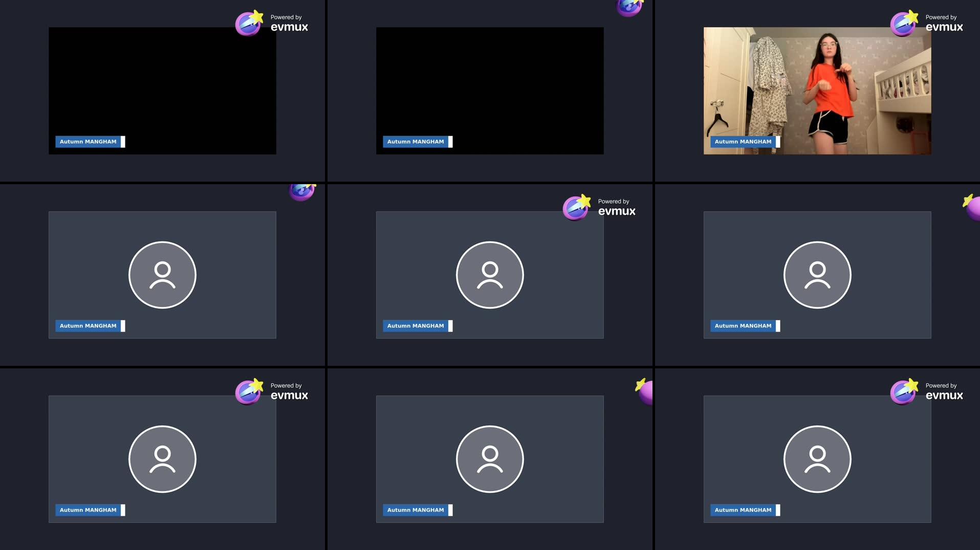The height and width of the screenshot is (550, 980).
Task: Click 'Autumn MANGHAM' label in bottom-right tile
Action: pyautogui.click(x=745, y=510)
